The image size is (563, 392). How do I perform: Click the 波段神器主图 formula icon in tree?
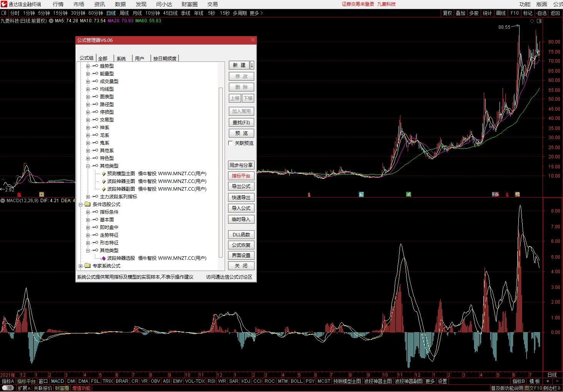[104, 181]
